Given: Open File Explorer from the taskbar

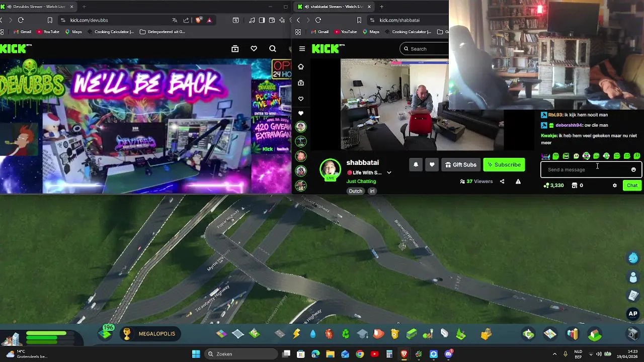Looking at the screenshot, I should tap(330, 354).
